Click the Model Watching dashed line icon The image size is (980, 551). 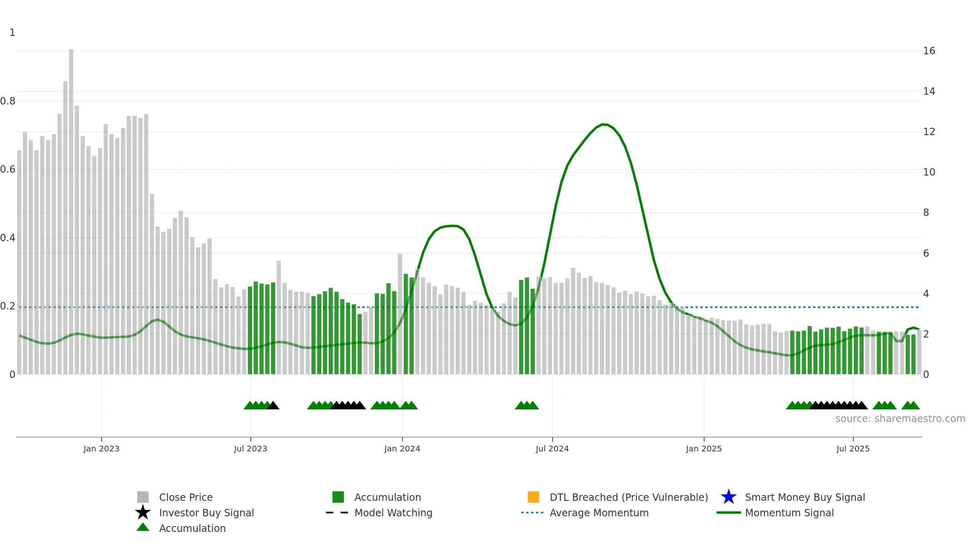tap(337, 513)
